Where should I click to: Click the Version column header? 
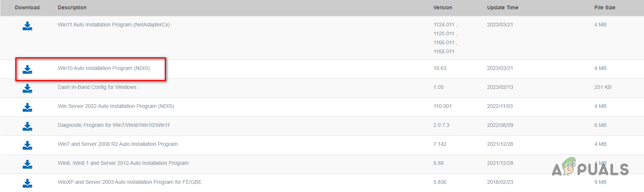tap(443, 8)
